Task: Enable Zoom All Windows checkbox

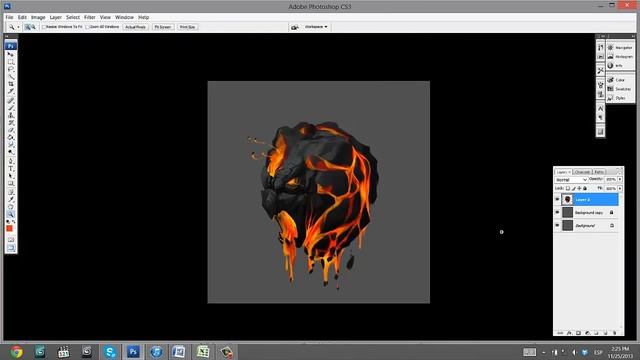Action: coord(87,27)
